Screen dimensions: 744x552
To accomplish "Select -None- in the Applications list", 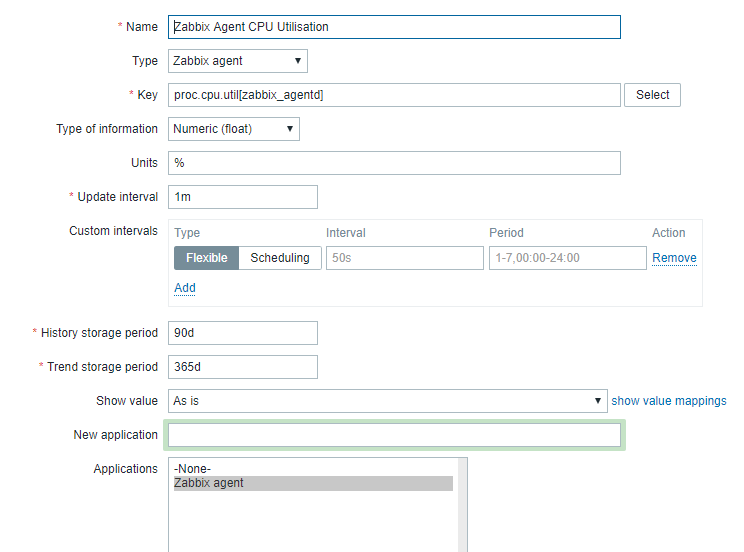I will click(192, 469).
